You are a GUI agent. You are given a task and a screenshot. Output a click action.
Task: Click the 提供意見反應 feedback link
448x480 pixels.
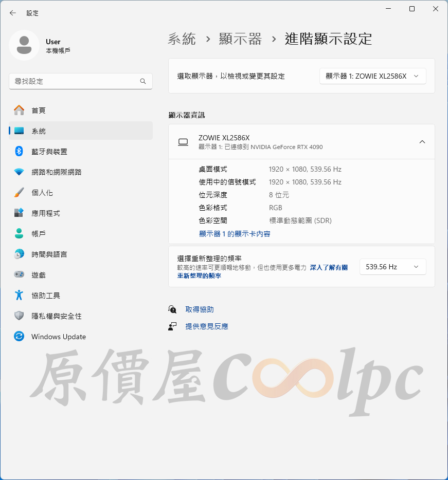pos(207,326)
